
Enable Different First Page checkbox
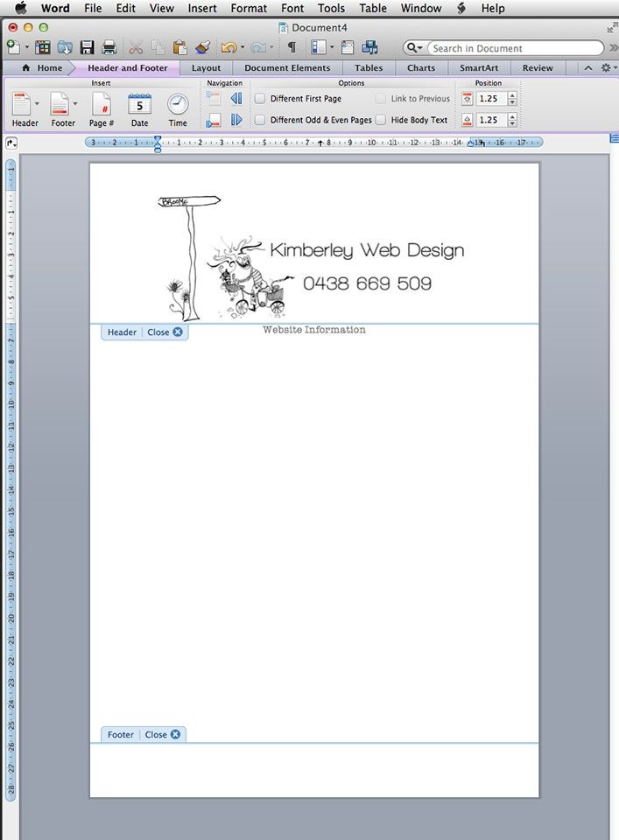pyautogui.click(x=259, y=99)
